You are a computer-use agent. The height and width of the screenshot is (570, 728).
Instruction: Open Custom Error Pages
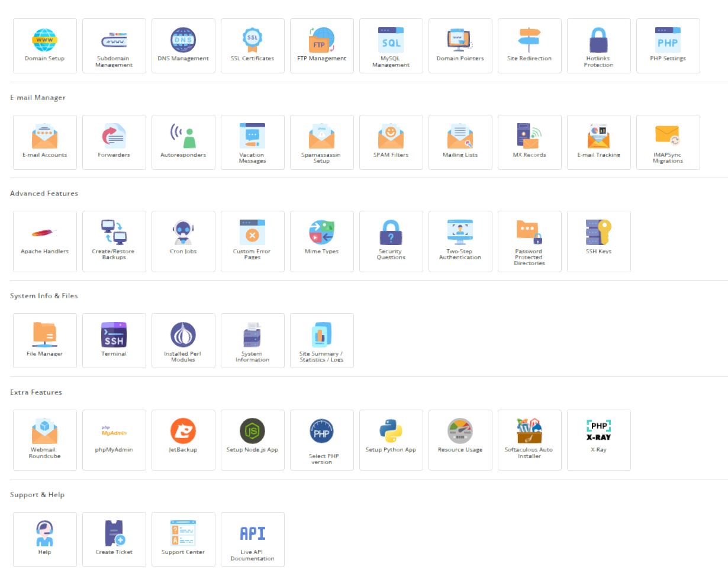click(x=253, y=241)
